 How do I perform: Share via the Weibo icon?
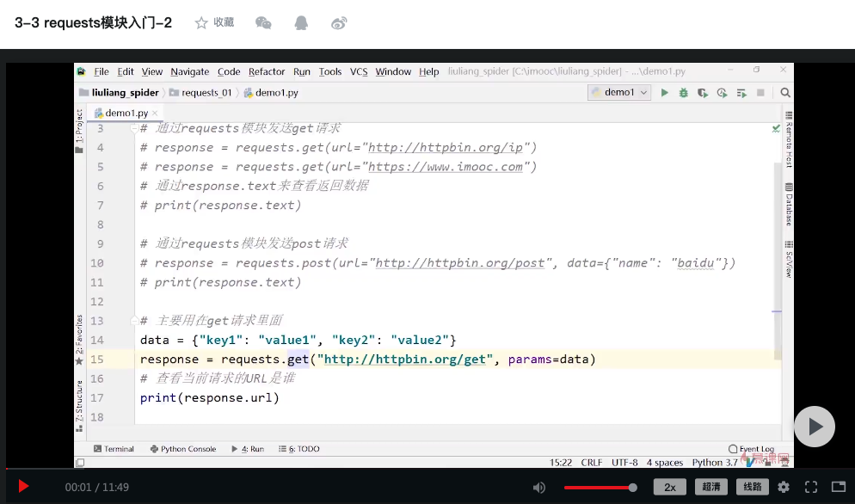click(x=339, y=23)
